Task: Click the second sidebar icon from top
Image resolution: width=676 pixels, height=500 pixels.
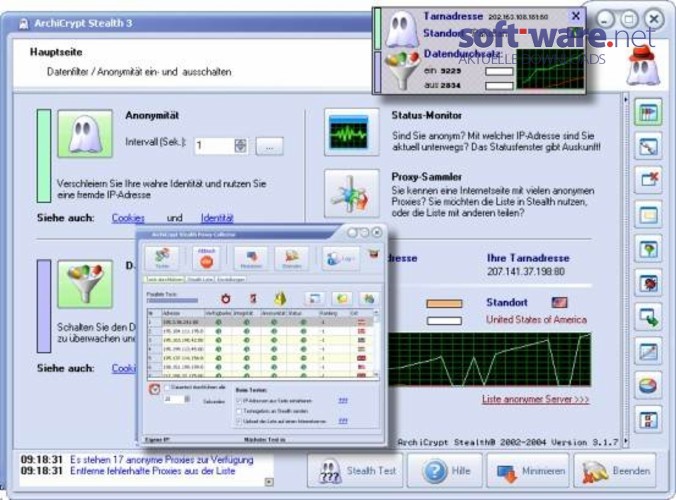Action: (648, 146)
